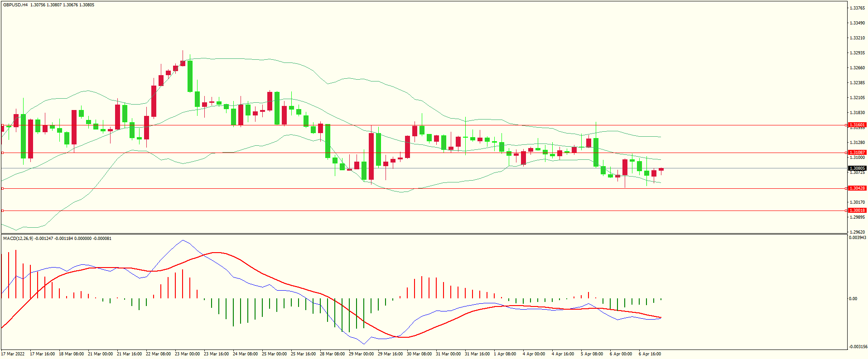The width and height of the screenshot is (868, 359).
Task: Click the 0.003943 MACD scale maximum value
Action: 857,238
